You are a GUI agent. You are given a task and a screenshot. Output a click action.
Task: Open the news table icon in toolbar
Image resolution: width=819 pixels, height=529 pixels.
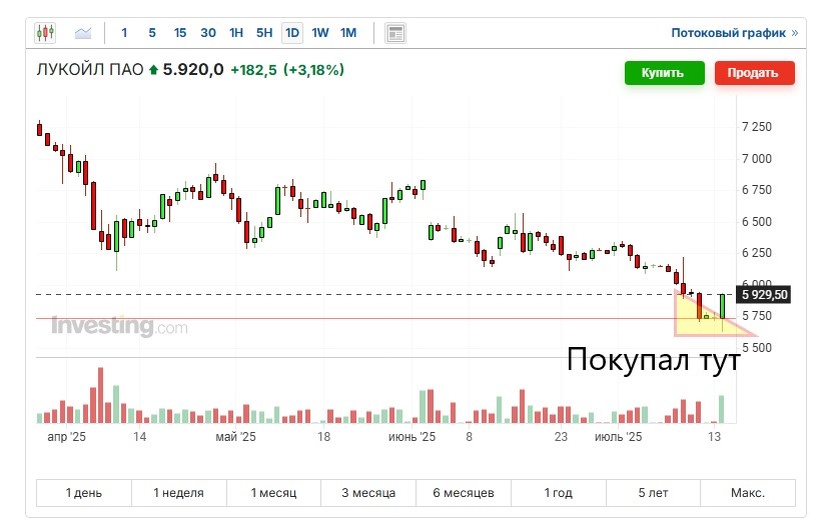coord(395,33)
